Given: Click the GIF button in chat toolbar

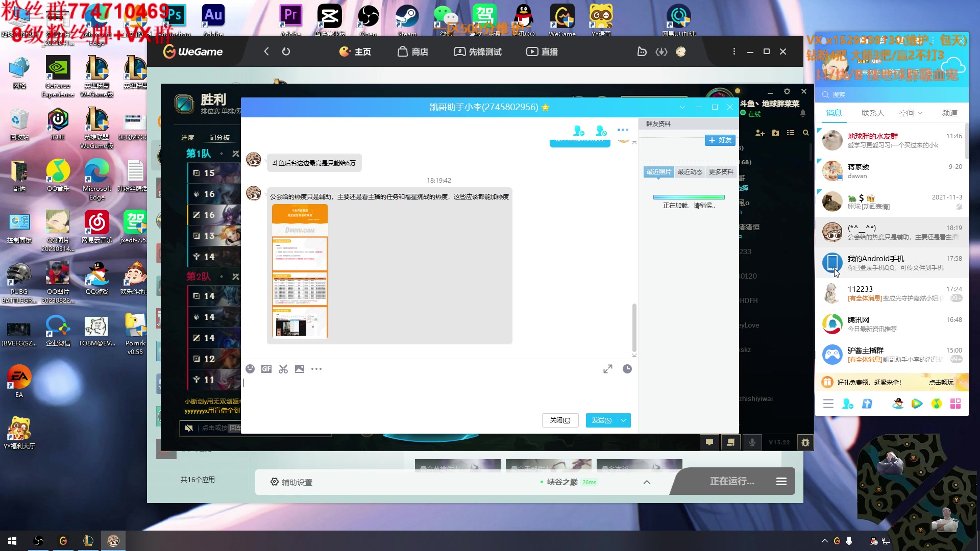Looking at the screenshot, I should coord(266,369).
